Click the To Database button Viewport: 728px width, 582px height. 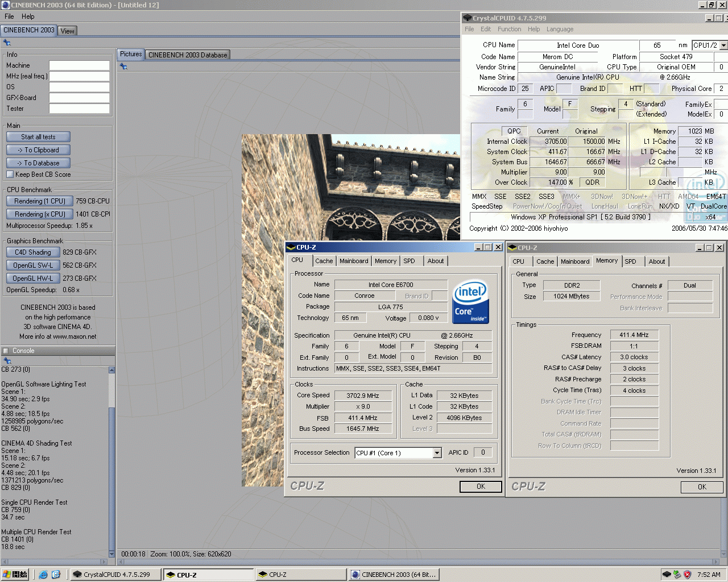click(x=38, y=163)
